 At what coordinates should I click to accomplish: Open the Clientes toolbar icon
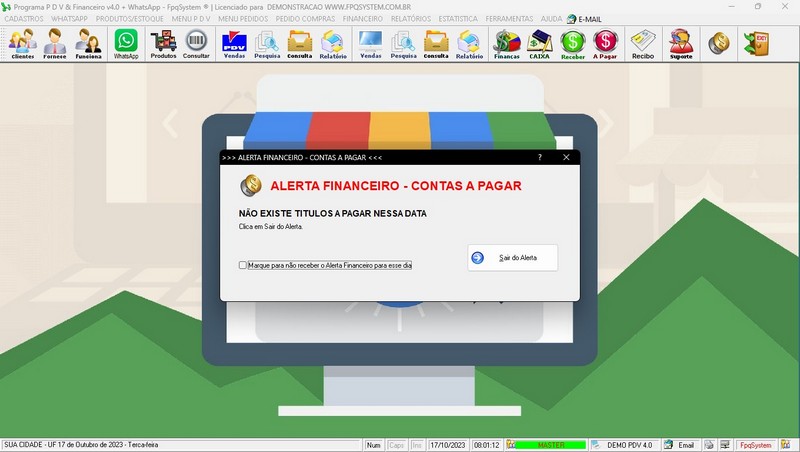coord(22,44)
